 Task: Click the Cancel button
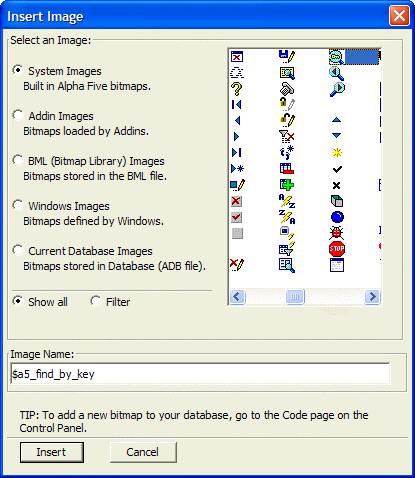tap(143, 452)
